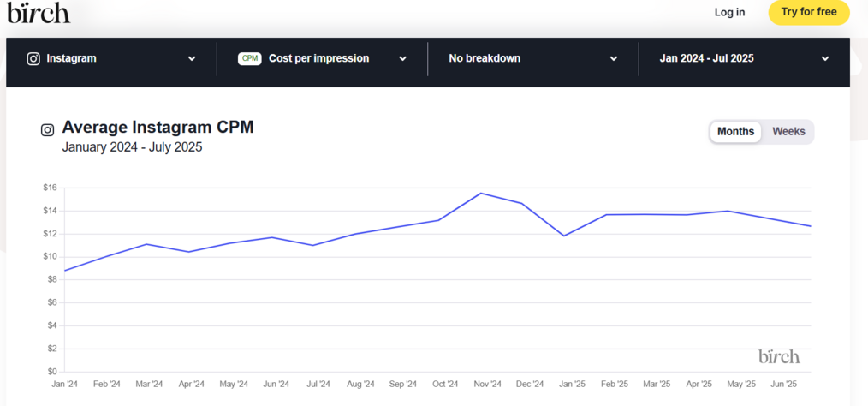Click the $12 y-axis label
Image resolution: width=868 pixels, height=406 pixels.
pyautogui.click(x=51, y=234)
